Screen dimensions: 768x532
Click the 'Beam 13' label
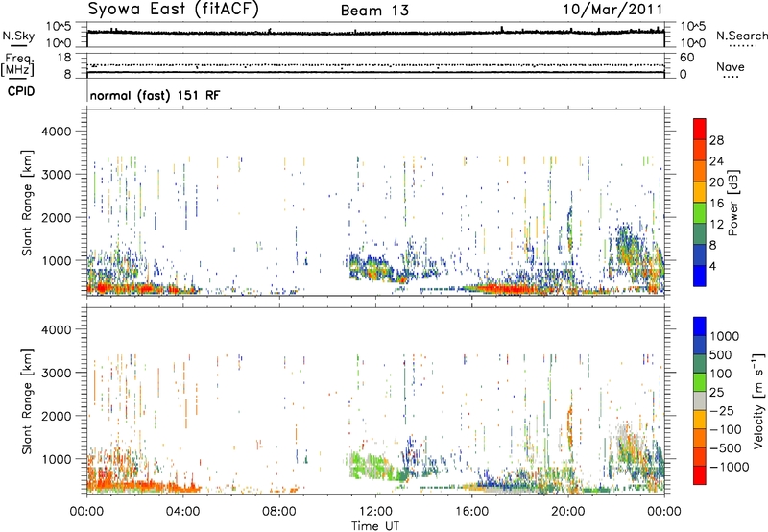374,11
